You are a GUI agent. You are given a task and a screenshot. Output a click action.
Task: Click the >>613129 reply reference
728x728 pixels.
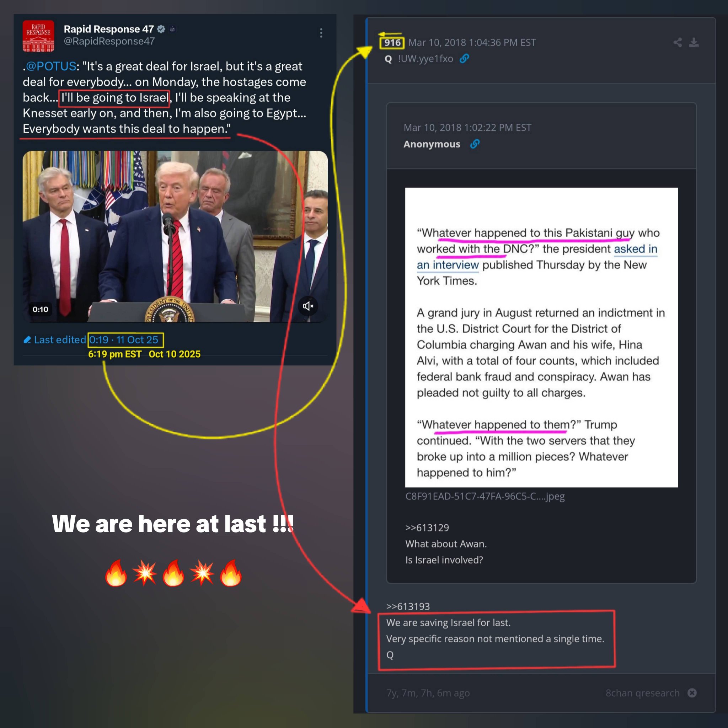tap(427, 528)
